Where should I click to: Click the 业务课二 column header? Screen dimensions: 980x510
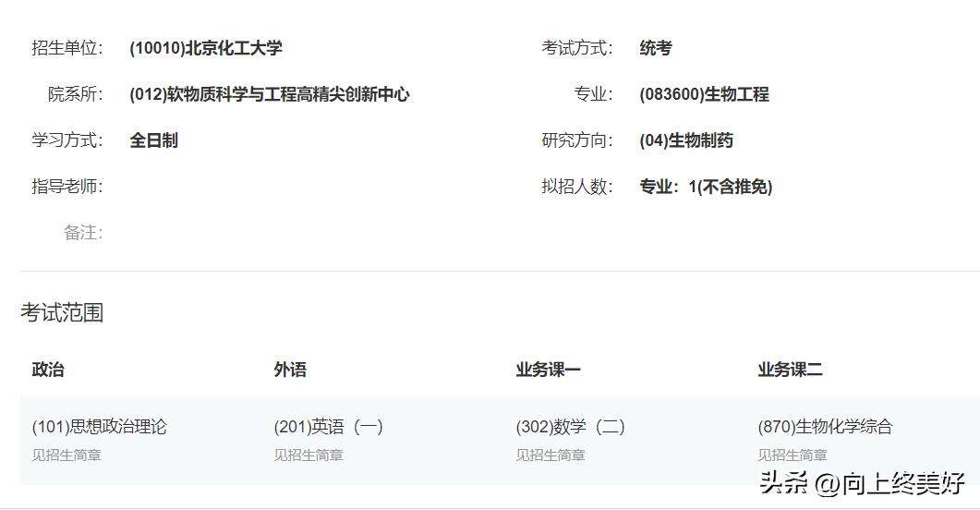point(790,370)
